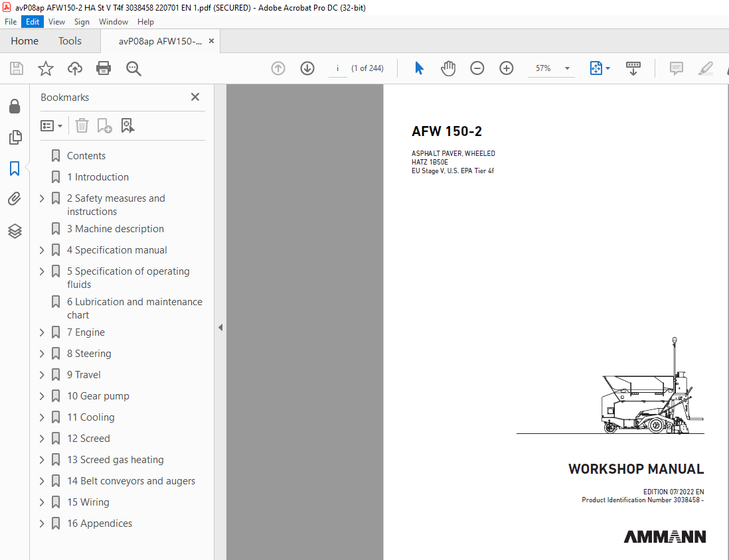This screenshot has width=729, height=560.
Task: Open attachments paperclip panel
Action: coord(15,199)
